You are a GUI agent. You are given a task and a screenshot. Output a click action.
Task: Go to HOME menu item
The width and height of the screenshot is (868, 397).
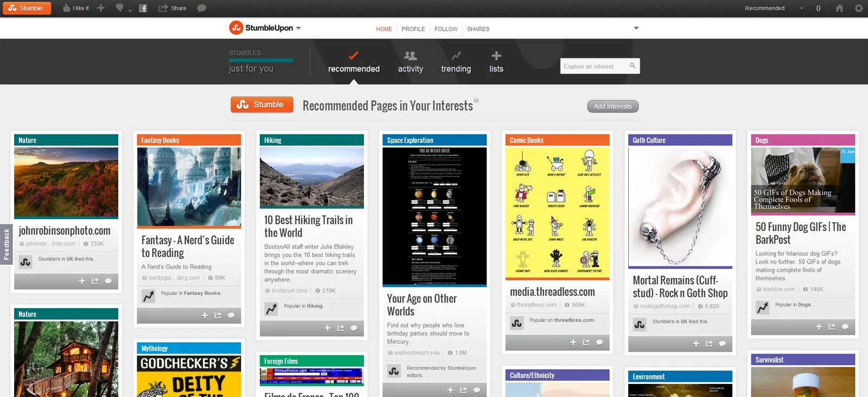[x=384, y=29]
